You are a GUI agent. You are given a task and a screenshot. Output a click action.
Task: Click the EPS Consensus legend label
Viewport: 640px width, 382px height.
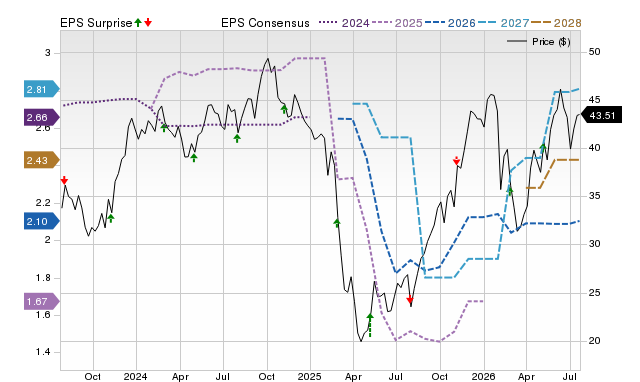[x=265, y=23]
